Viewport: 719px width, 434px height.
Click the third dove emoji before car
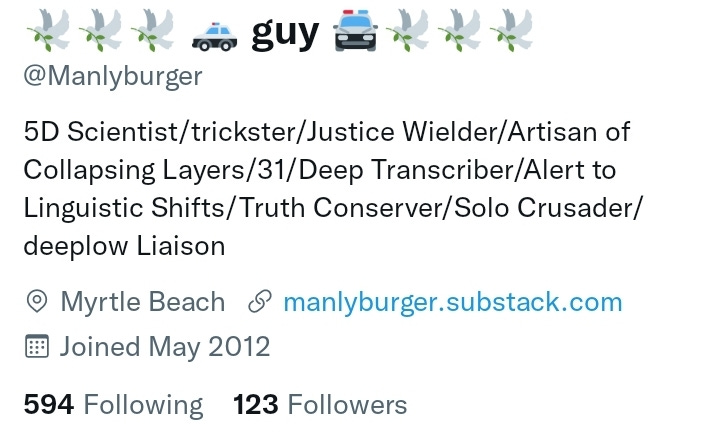pos(152,30)
